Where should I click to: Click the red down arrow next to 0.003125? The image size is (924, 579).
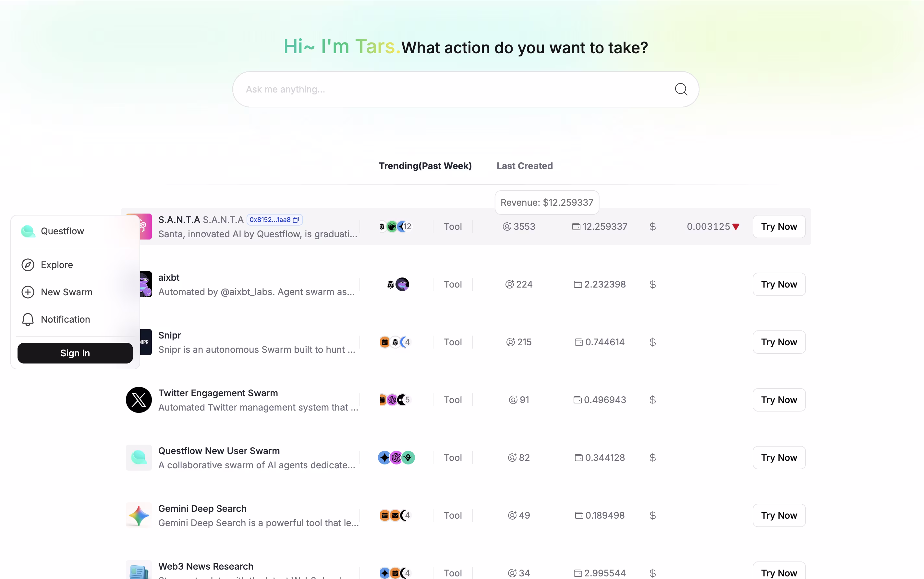(736, 227)
